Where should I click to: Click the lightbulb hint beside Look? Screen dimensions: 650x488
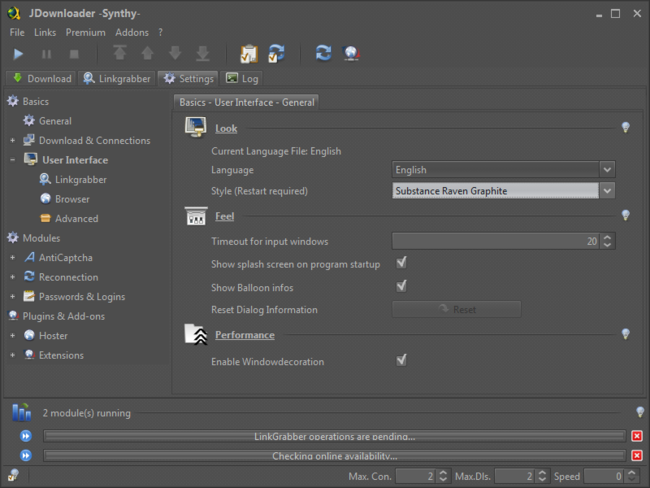tap(626, 127)
